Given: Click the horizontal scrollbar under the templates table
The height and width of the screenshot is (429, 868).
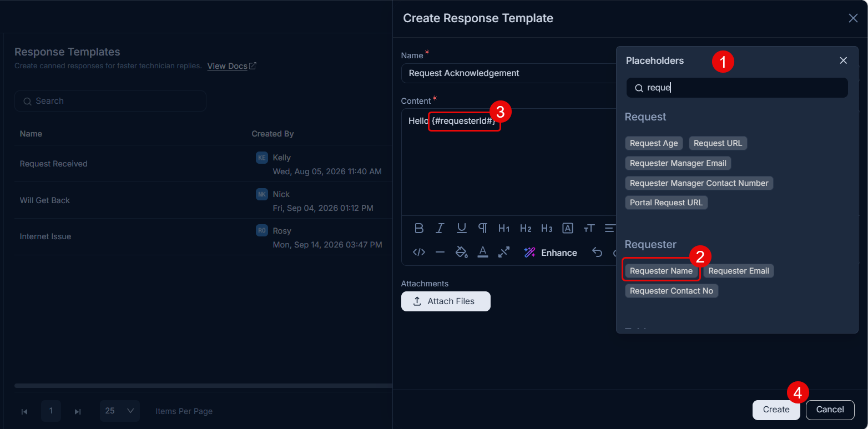Looking at the screenshot, I should click(203, 385).
